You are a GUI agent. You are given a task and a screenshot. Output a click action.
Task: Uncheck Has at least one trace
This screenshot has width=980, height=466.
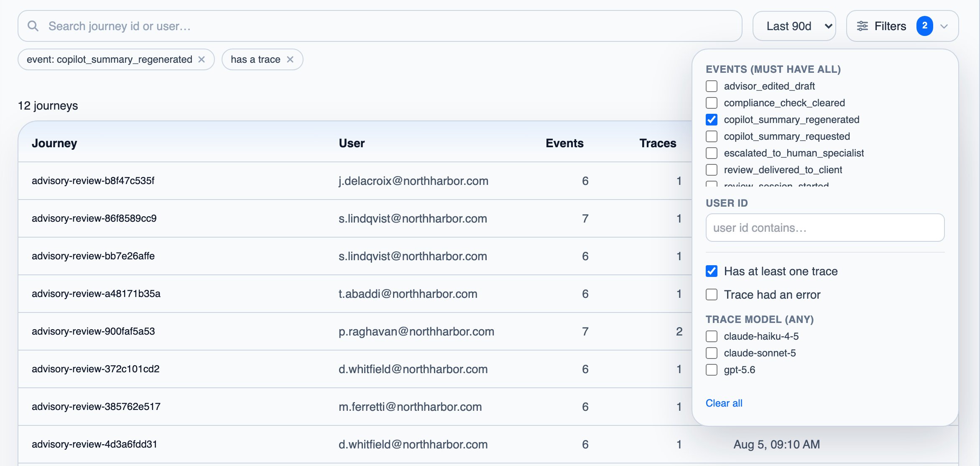tap(712, 271)
